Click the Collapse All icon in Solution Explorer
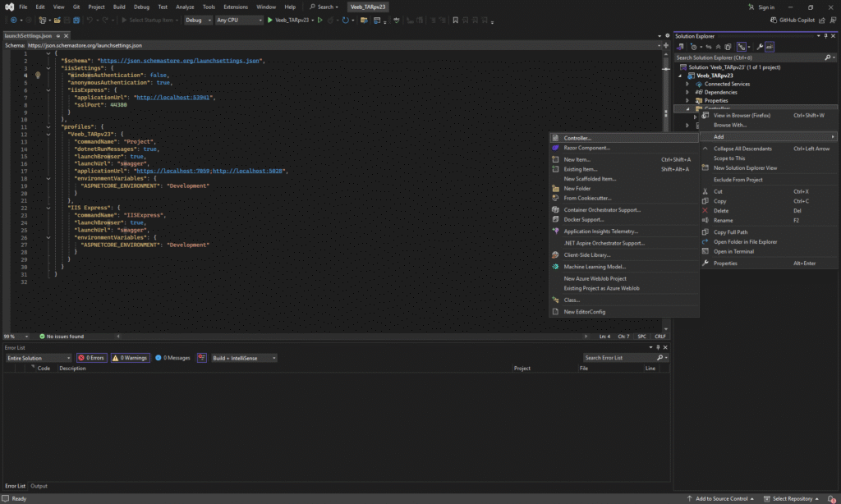The height and width of the screenshot is (504, 841). (719, 47)
